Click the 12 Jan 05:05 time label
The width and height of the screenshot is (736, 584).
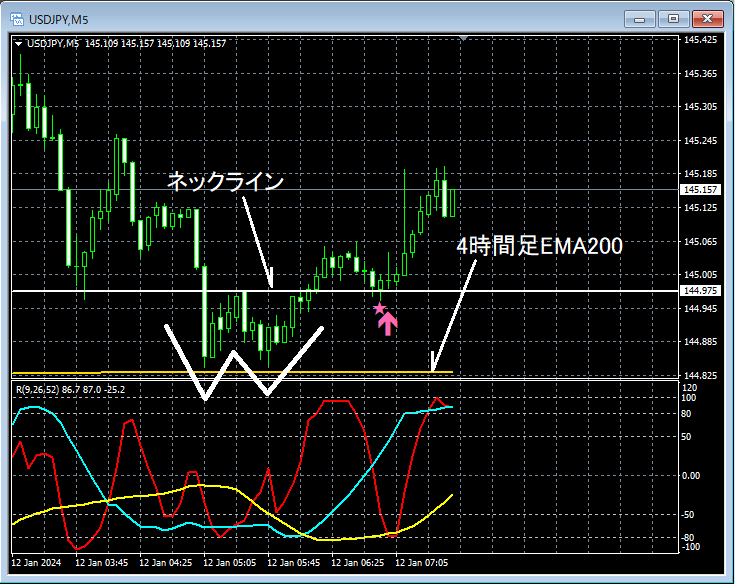230,562
